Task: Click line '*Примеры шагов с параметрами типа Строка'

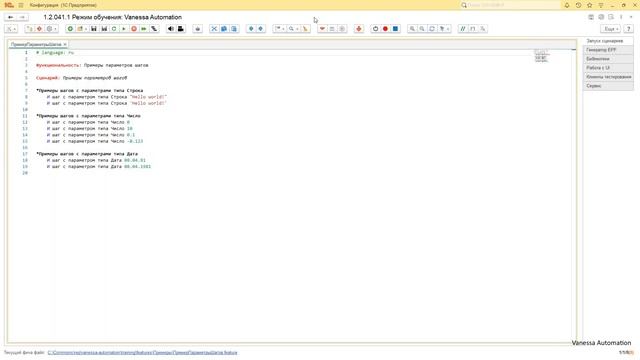Action: tap(90, 91)
